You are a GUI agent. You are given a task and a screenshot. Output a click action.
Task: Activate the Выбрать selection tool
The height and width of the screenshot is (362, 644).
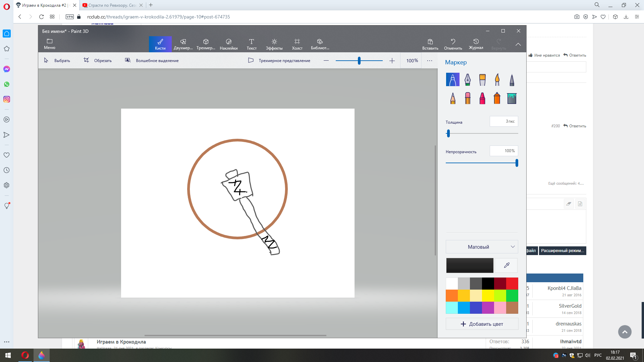pos(57,61)
